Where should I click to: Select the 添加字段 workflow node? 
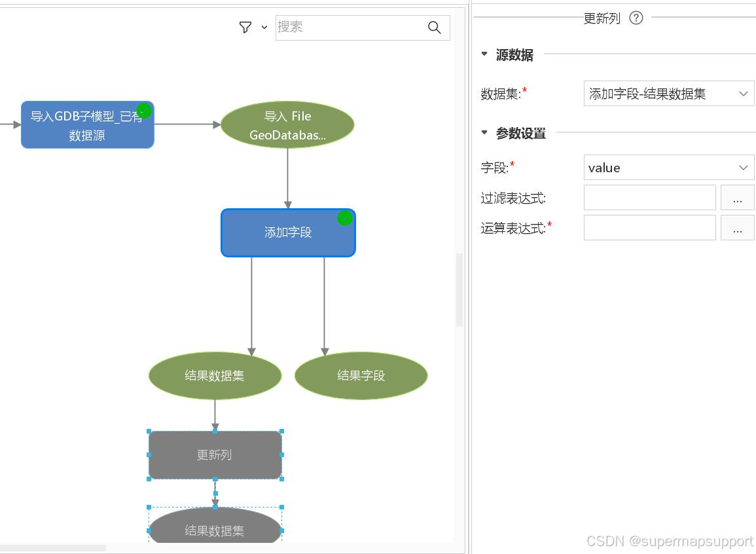pyautogui.click(x=288, y=232)
